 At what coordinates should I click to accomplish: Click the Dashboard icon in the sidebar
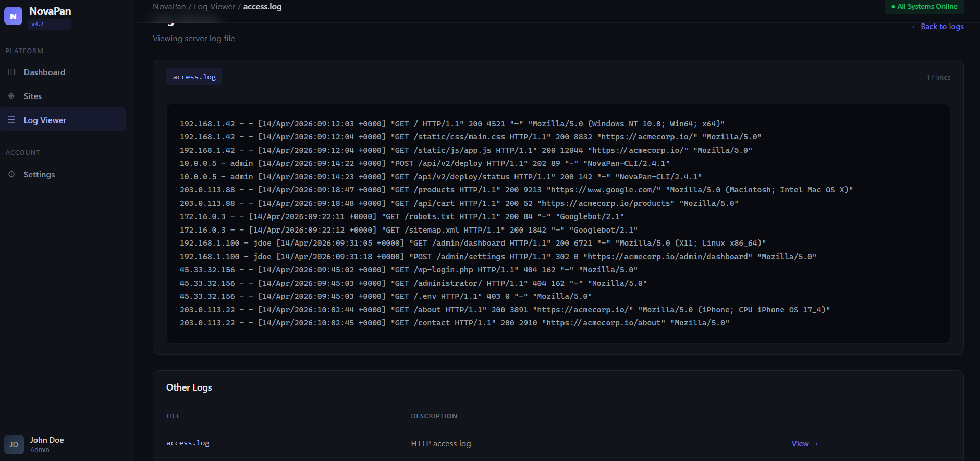click(11, 72)
